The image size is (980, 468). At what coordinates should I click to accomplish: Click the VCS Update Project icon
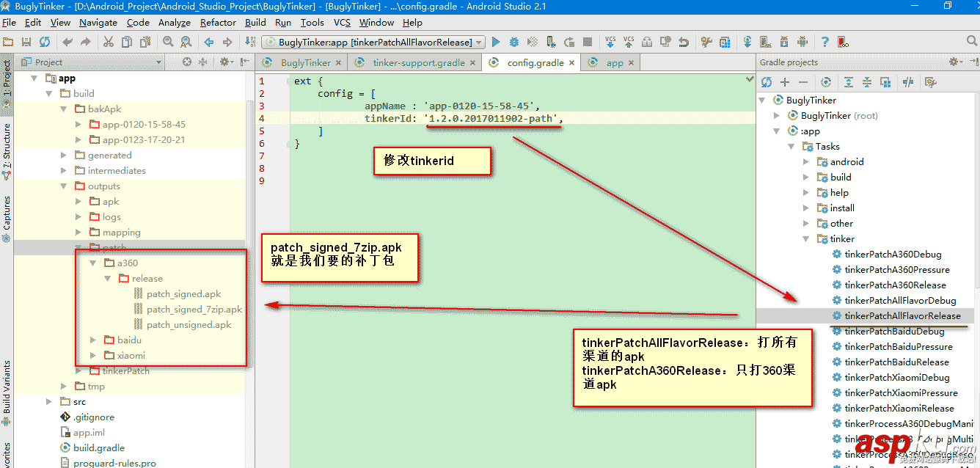point(610,43)
